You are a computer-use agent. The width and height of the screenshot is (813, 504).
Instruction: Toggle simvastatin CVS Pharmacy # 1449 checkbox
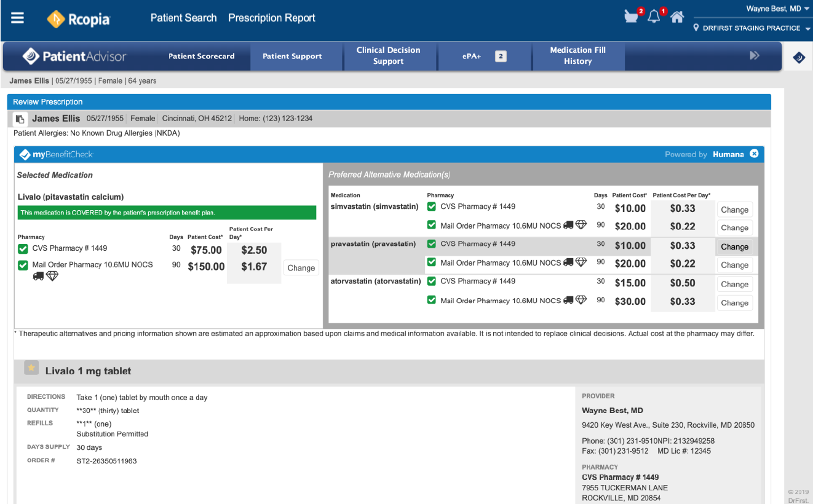(x=431, y=207)
